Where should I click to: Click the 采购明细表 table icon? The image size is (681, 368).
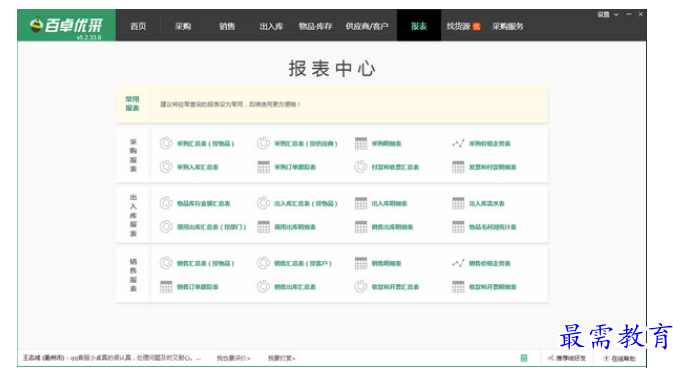(x=361, y=143)
